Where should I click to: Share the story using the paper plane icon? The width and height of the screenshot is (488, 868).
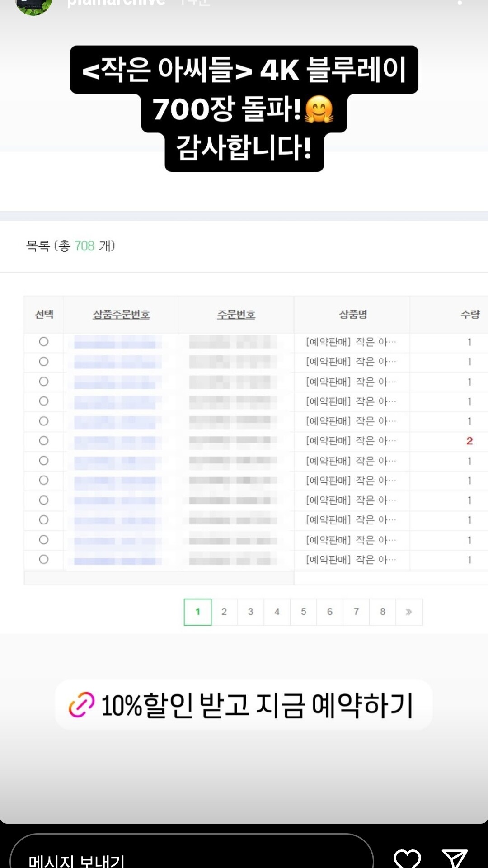pyautogui.click(x=454, y=857)
